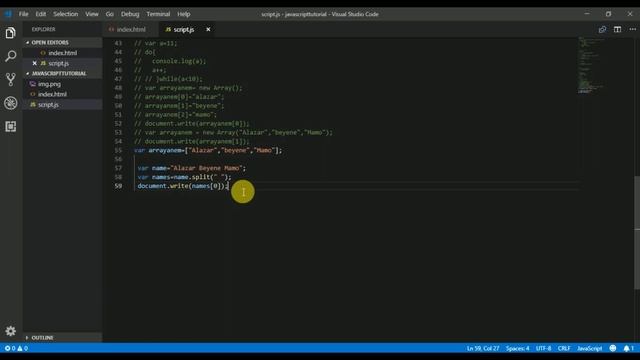This screenshot has width=640, height=360.
Task: Change JavaScript language mode
Action: 589,348
